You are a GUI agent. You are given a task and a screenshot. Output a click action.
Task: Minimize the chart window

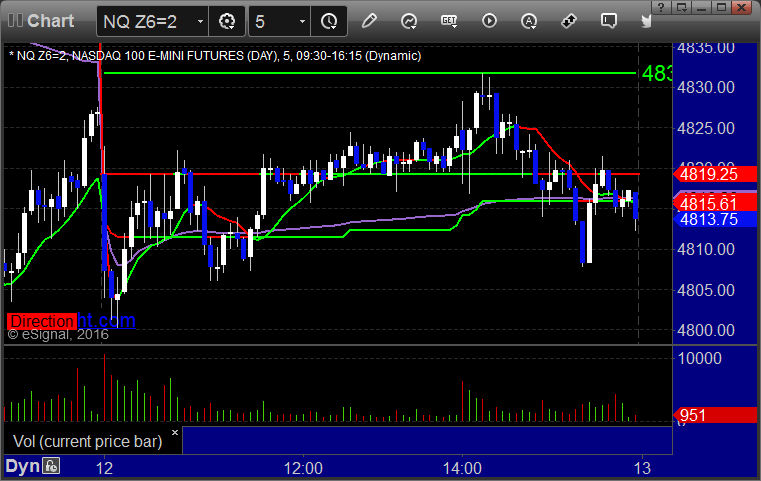pos(702,7)
